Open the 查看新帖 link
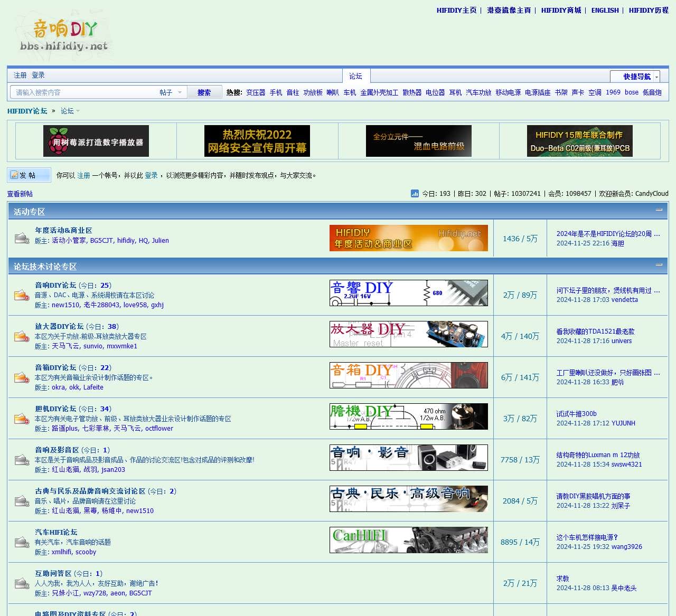The height and width of the screenshot is (616, 676). click(x=20, y=194)
